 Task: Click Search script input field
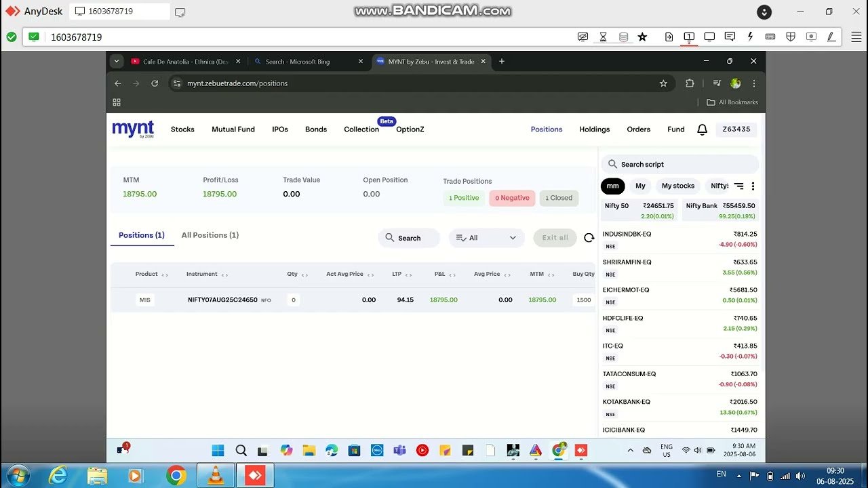click(679, 164)
